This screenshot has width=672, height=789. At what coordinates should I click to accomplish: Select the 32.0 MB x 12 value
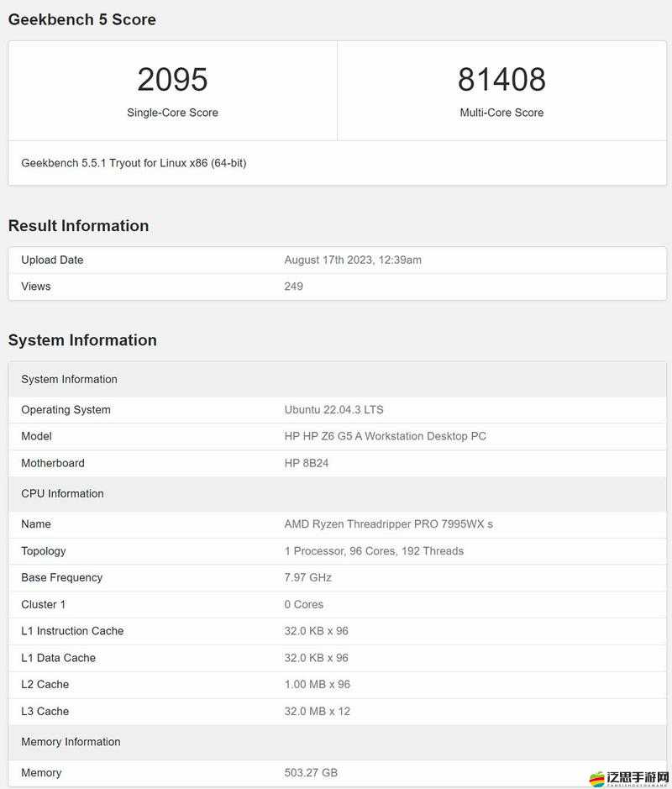click(x=317, y=712)
